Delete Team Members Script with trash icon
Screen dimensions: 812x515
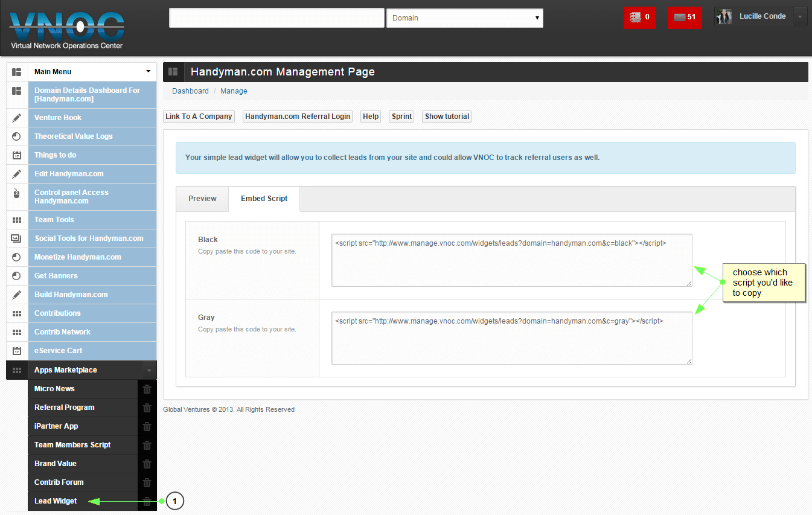click(x=147, y=446)
